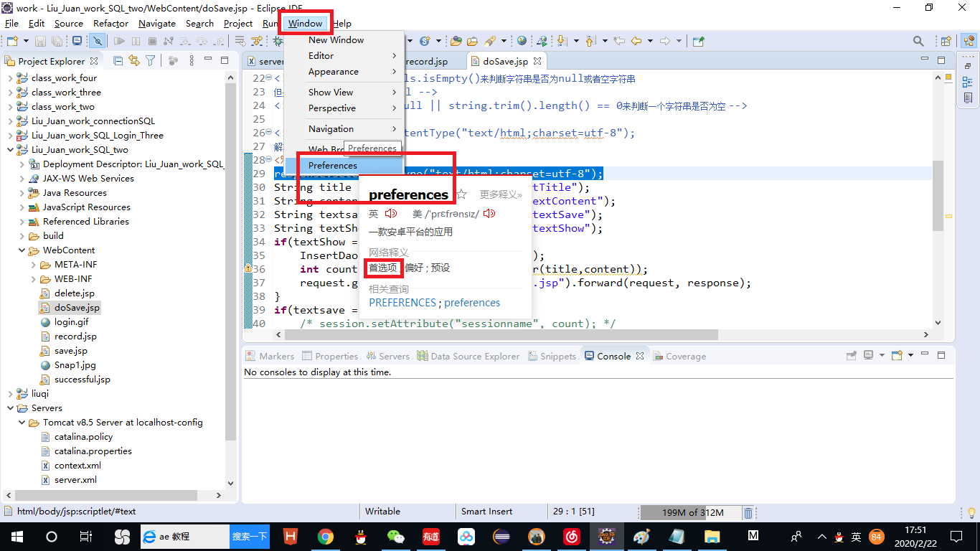Collapse the Servers project node

pos(10,408)
